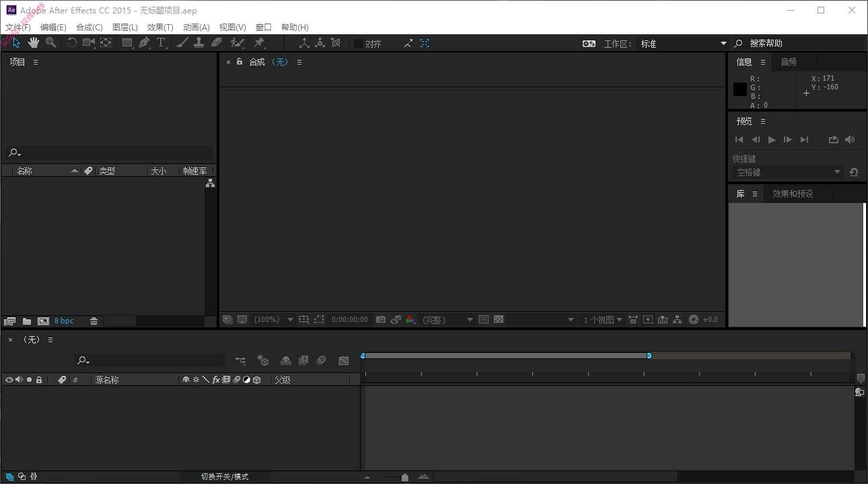Toggle the Draft 3D switch in timeline
The height and width of the screenshot is (484, 868).
tap(263, 361)
